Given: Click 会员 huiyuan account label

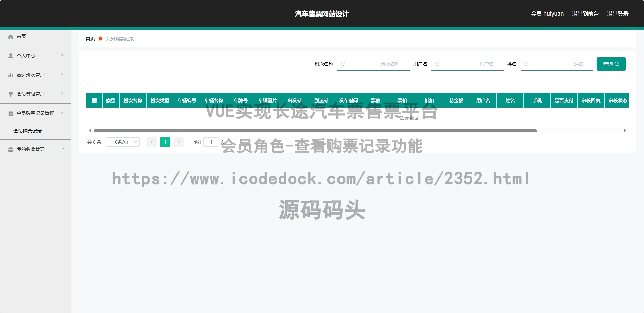Looking at the screenshot, I should point(547,14).
